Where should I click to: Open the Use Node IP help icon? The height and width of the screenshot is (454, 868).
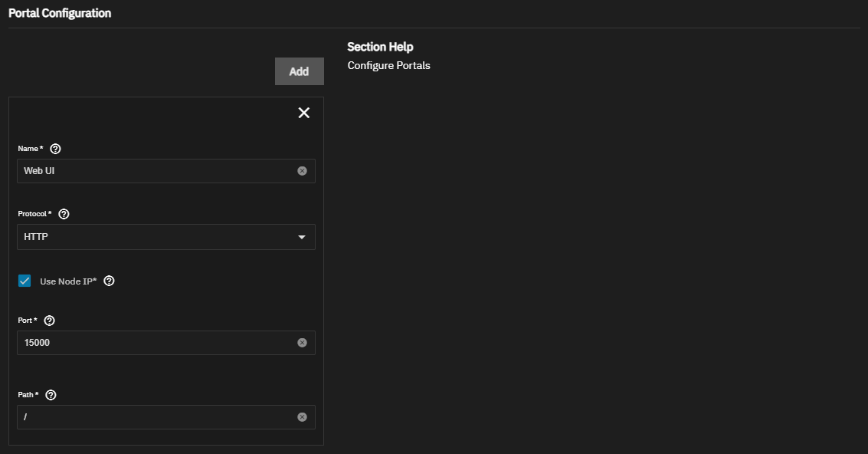[x=109, y=281]
